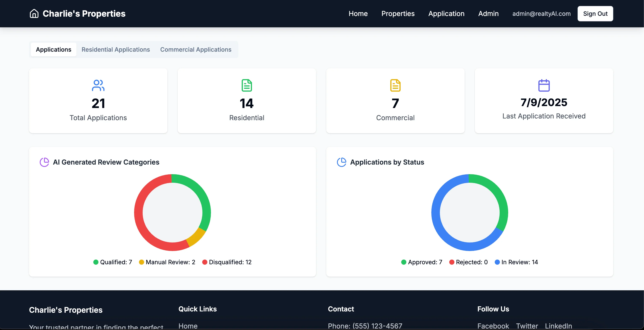Click the footer Charlie's Properties heading

(x=66, y=310)
